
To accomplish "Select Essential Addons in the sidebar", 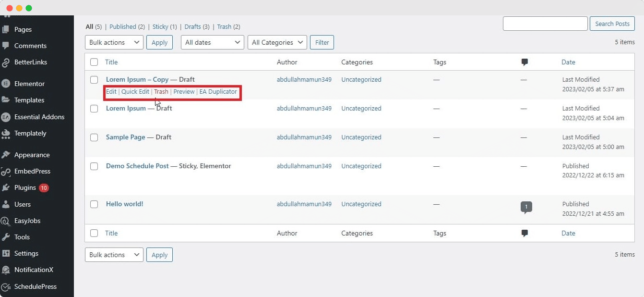I will coord(39,117).
